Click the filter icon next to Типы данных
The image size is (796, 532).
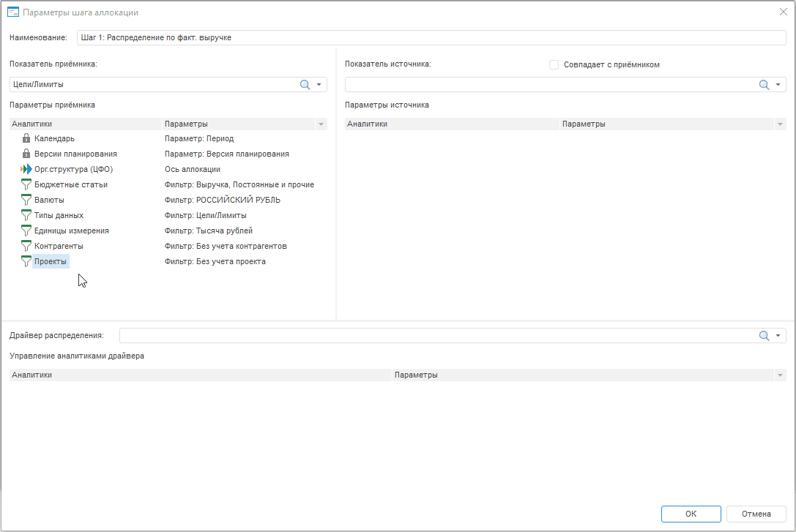[x=26, y=215]
